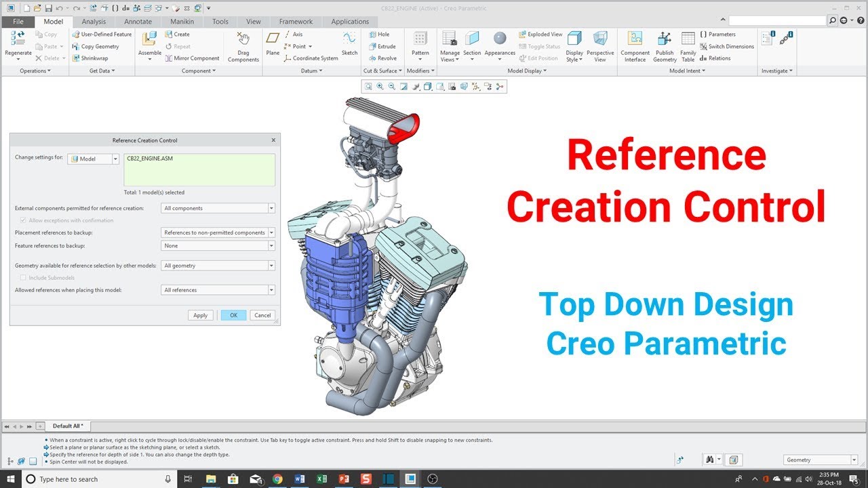868x488 pixels.
Task: Open the Applications tab
Action: click(351, 22)
